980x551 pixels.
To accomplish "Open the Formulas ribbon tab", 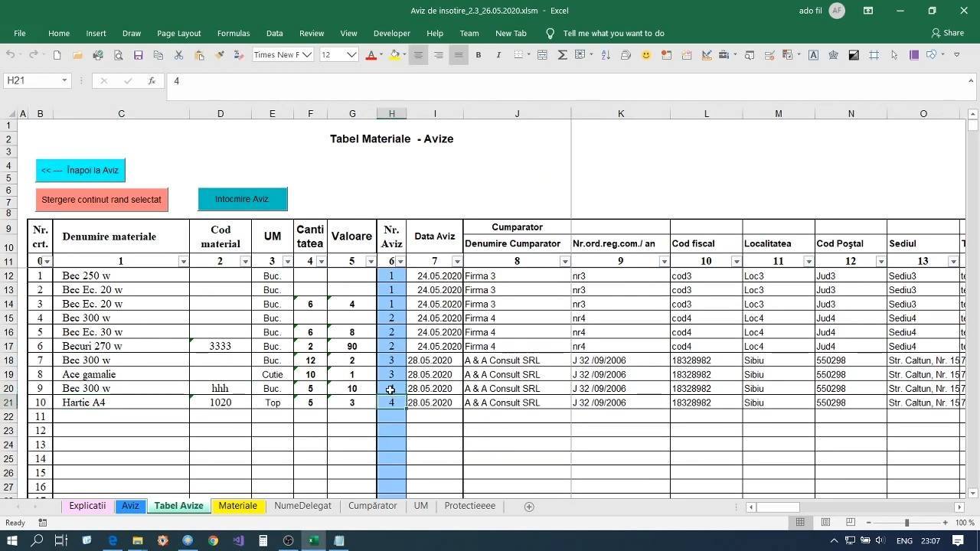I will coord(234,33).
